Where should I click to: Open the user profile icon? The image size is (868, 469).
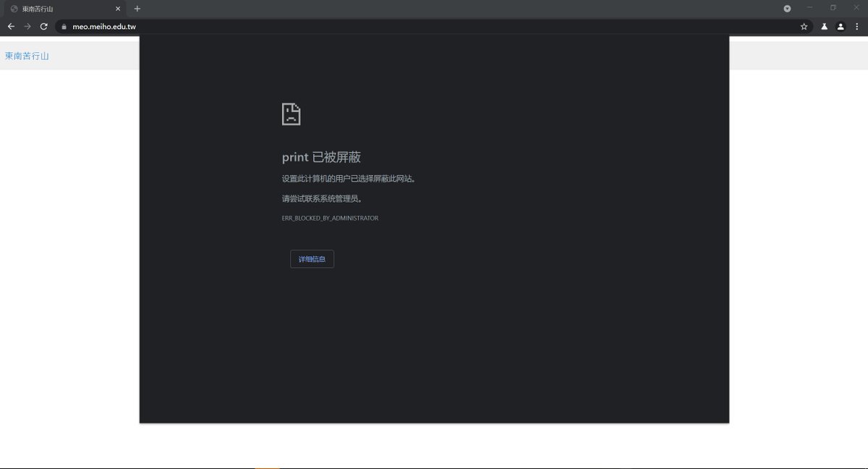[x=841, y=27]
